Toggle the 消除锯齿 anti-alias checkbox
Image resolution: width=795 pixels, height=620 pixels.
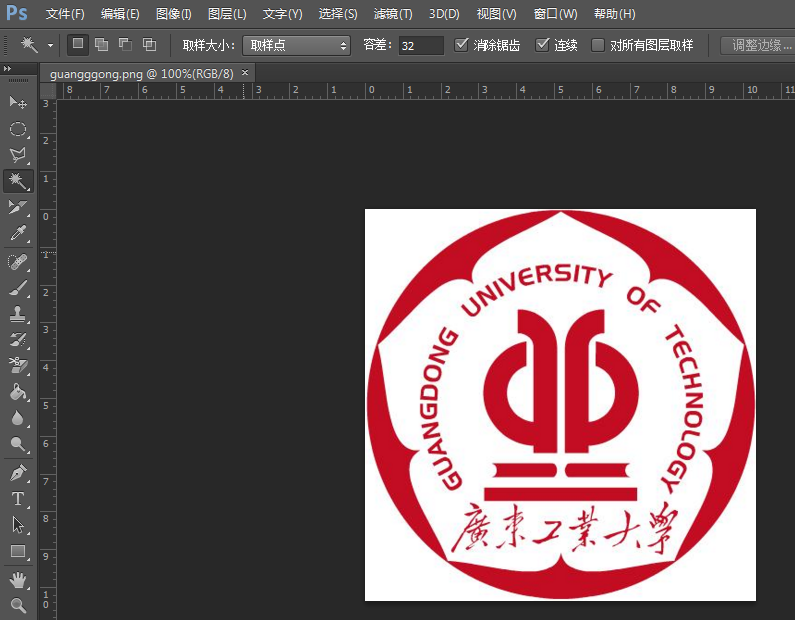[x=461, y=45]
